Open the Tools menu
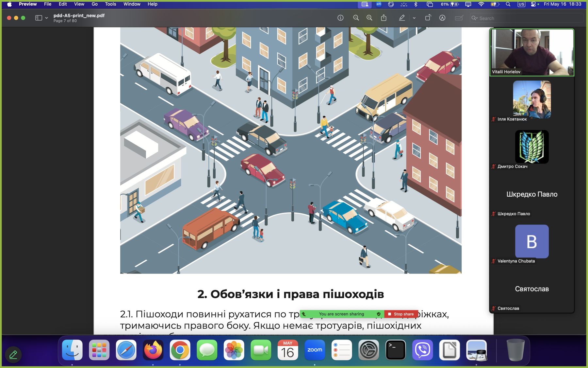The height and width of the screenshot is (368, 588). pyautogui.click(x=110, y=4)
